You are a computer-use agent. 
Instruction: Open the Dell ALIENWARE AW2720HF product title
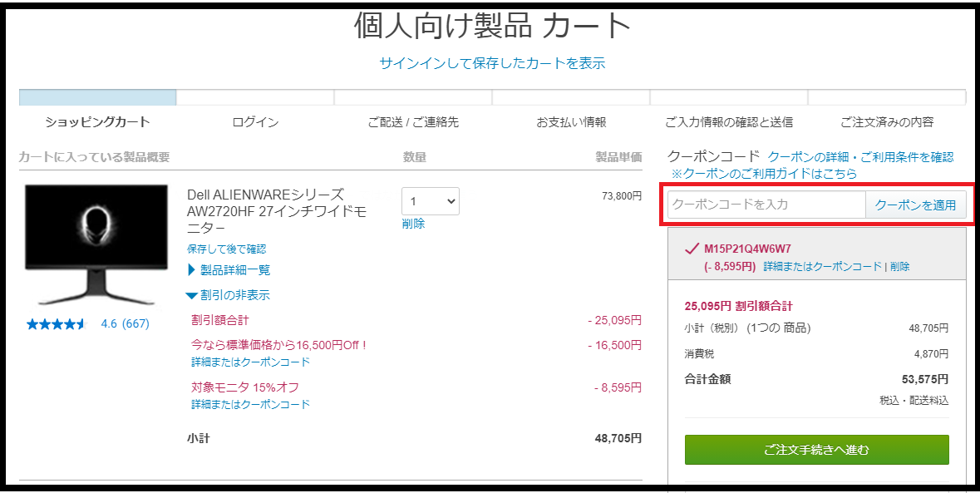tap(277, 210)
